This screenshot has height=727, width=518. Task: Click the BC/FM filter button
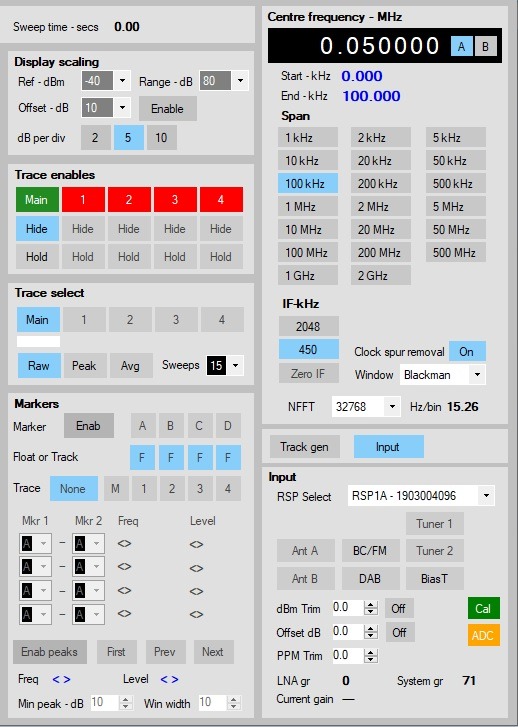[x=371, y=550]
